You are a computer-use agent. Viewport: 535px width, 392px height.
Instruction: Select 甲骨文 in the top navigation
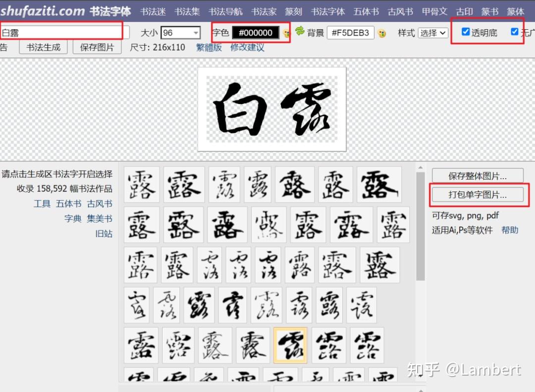coord(434,11)
